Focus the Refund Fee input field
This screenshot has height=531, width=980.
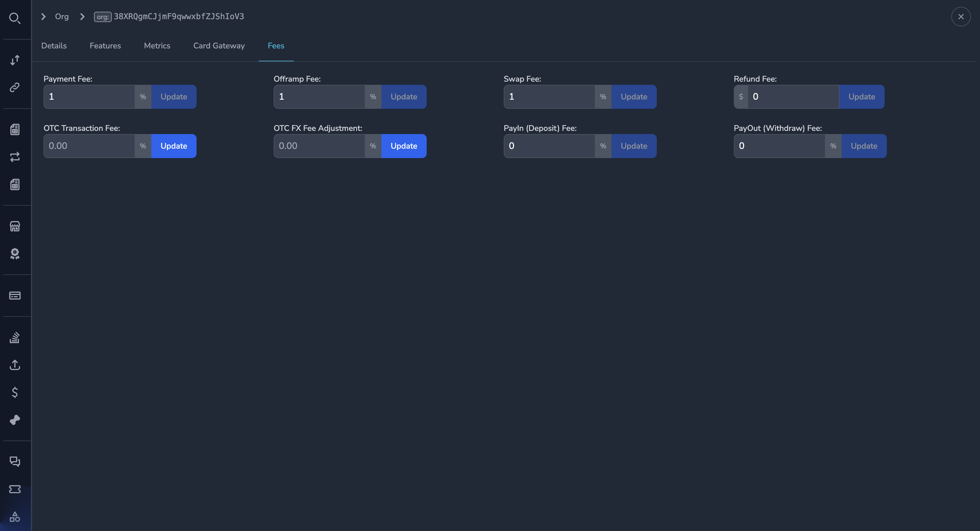click(793, 97)
